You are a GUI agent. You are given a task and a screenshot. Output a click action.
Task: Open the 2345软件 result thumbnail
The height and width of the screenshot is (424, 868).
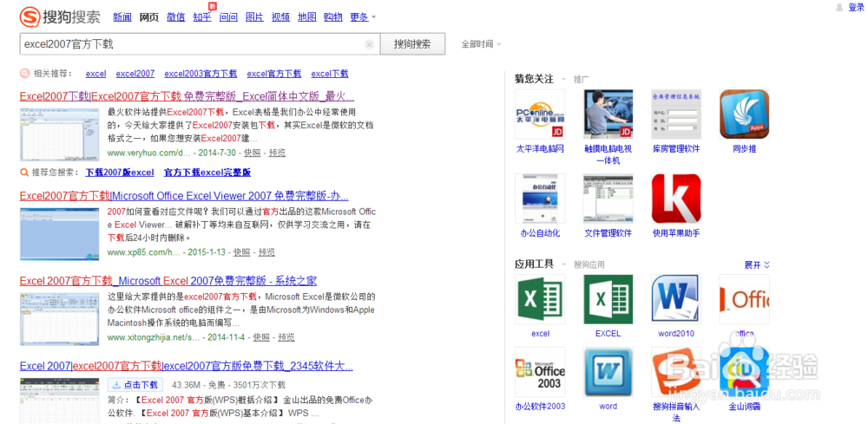coord(60,401)
